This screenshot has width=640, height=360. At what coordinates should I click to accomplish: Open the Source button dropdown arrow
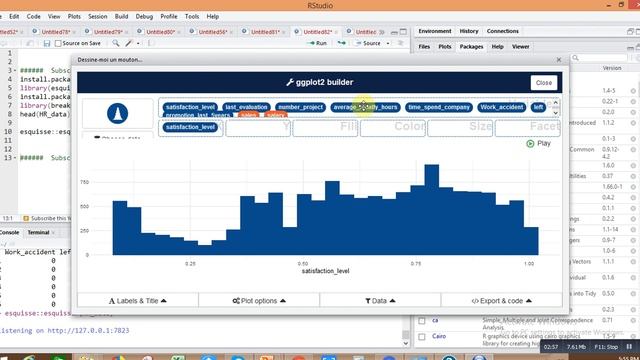click(x=388, y=43)
